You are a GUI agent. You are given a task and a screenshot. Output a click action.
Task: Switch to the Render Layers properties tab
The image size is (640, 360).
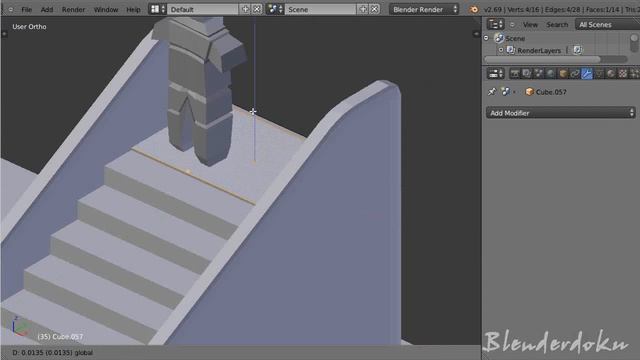coord(527,73)
